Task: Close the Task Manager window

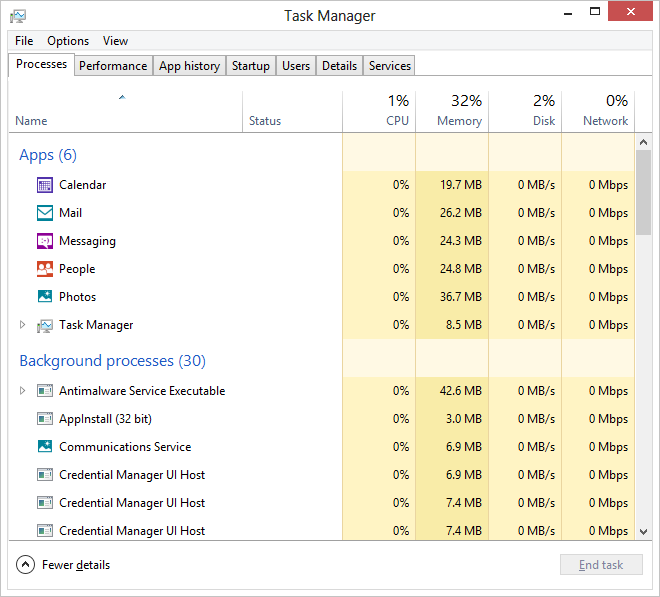Action: 630,11
